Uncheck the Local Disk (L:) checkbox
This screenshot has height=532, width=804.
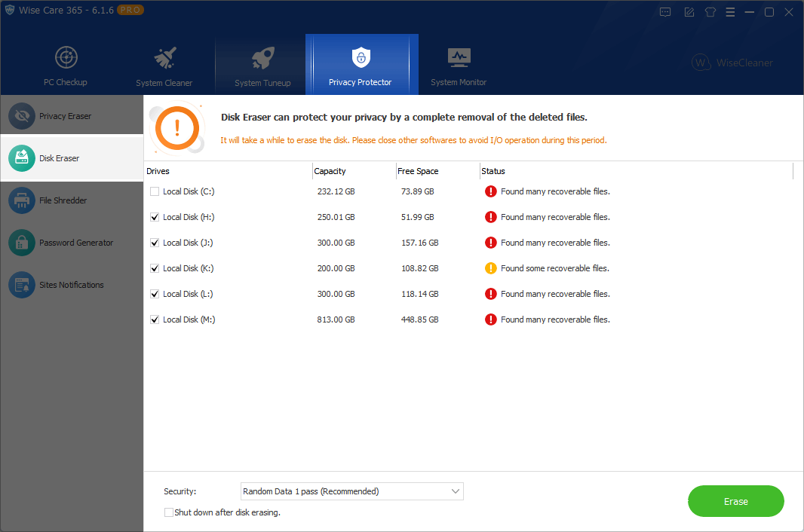click(x=155, y=294)
